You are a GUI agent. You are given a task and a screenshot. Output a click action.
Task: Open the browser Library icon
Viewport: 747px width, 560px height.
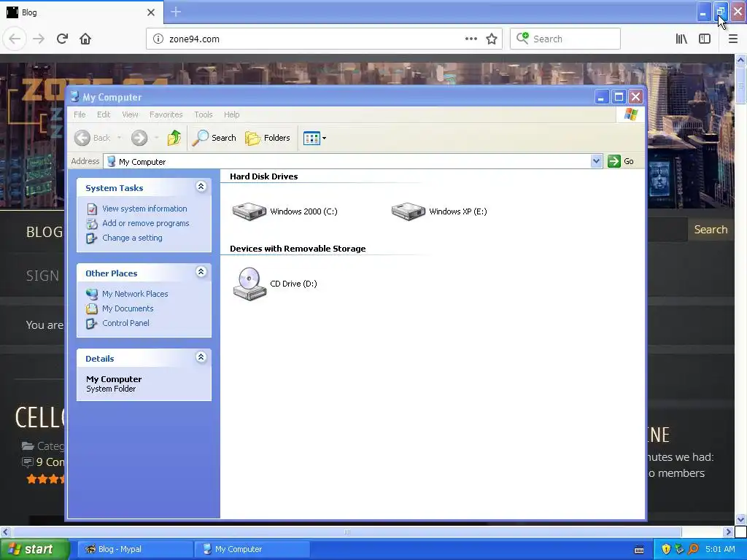pyautogui.click(x=681, y=39)
